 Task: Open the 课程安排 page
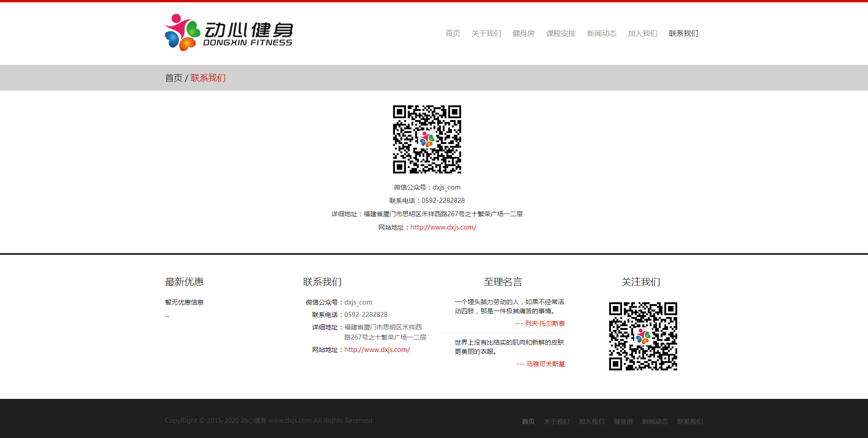click(x=560, y=33)
